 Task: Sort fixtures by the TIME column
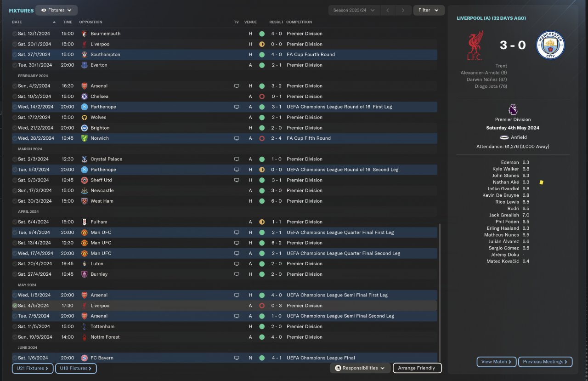click(x=68, y=22)
